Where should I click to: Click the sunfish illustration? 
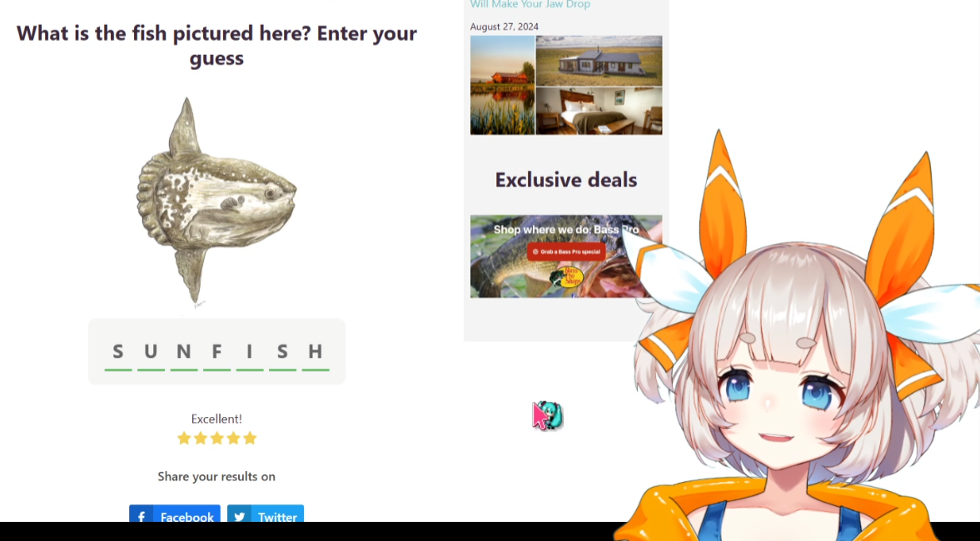click(x=216, y=201)
